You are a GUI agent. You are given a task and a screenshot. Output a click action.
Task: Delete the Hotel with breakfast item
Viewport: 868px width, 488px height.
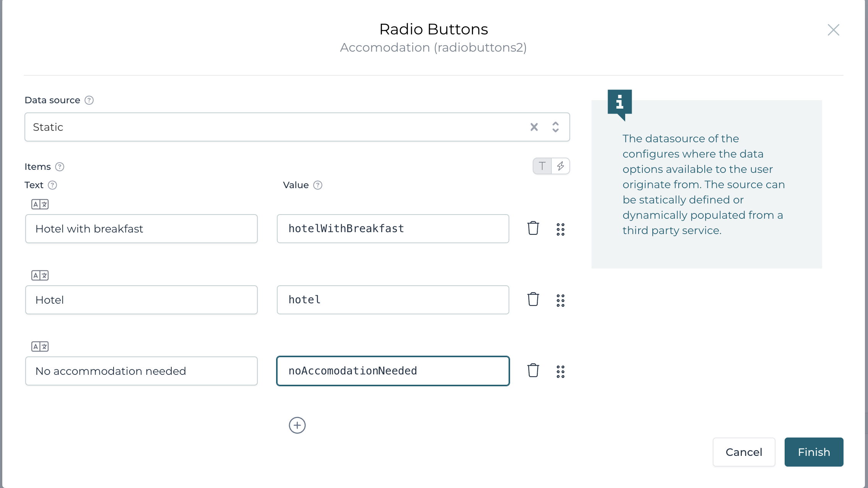[533, 229]
